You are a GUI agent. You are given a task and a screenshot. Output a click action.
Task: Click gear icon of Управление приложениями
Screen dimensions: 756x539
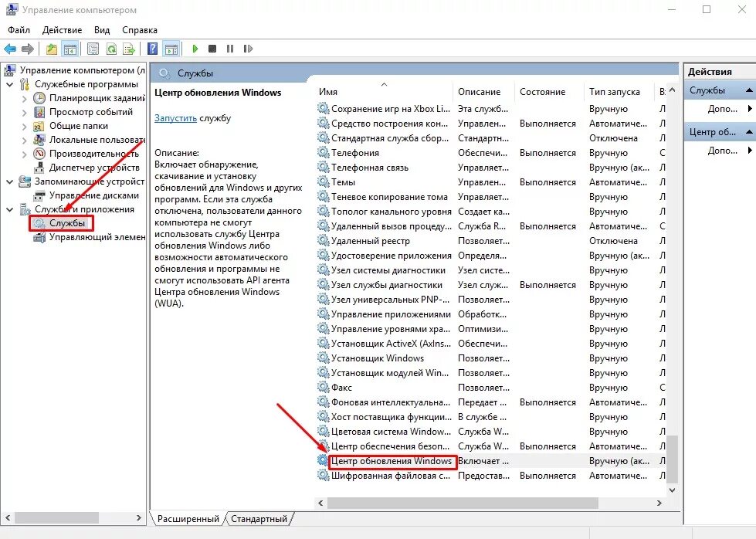point(323,314)
